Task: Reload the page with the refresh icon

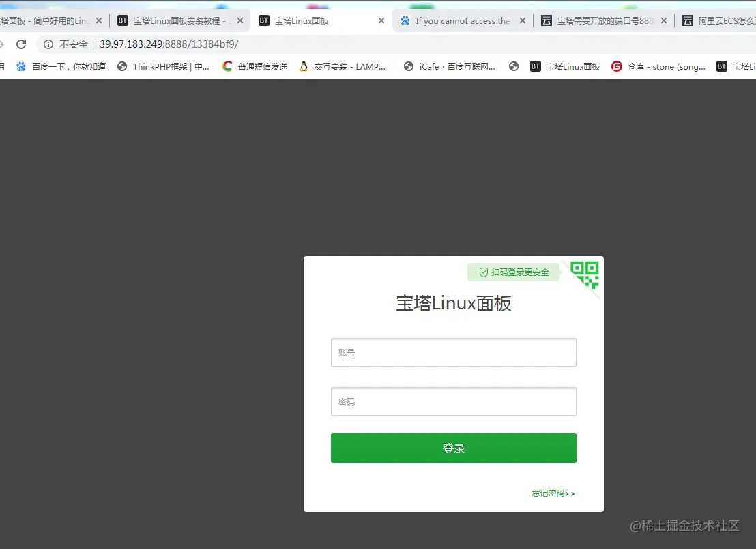Action: pos(21,44)
